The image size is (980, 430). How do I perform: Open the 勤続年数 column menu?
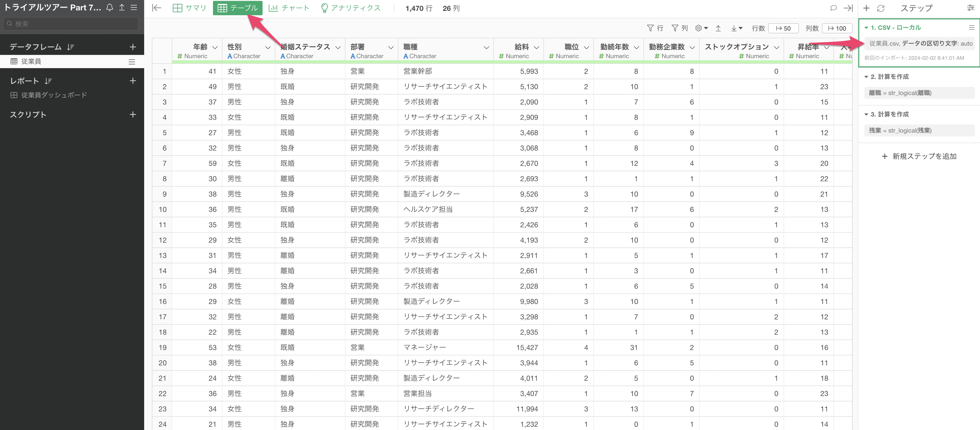tap(636, 47)
